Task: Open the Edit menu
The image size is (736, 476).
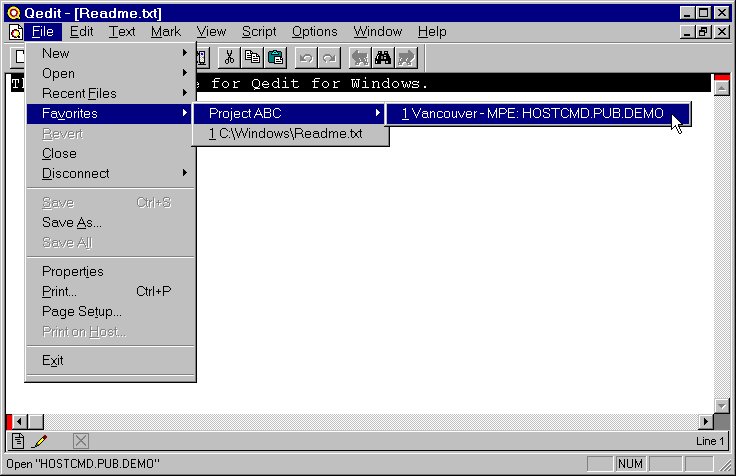Action: pyautogui.click(x=81, y=32)
